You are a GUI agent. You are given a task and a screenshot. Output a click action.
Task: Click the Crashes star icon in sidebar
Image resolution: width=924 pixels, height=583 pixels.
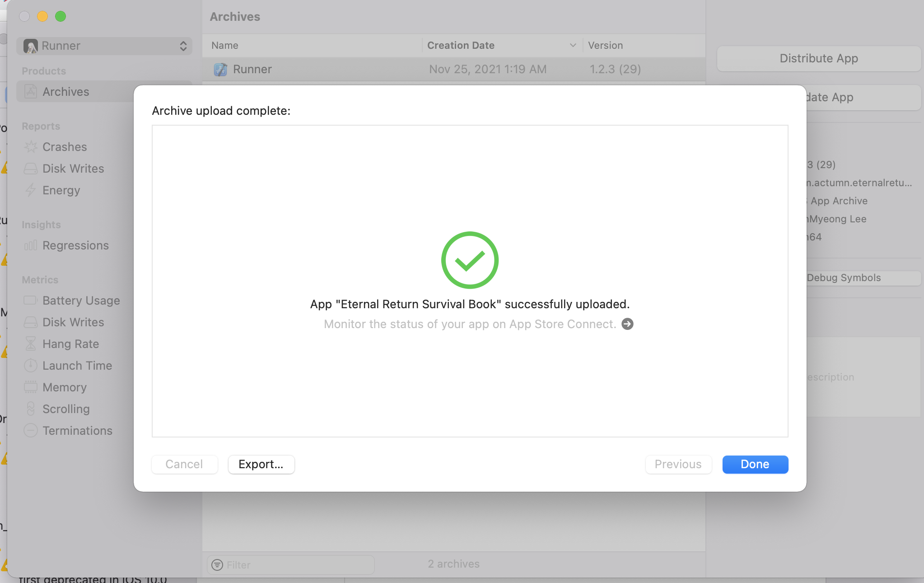tap(31, 147)
